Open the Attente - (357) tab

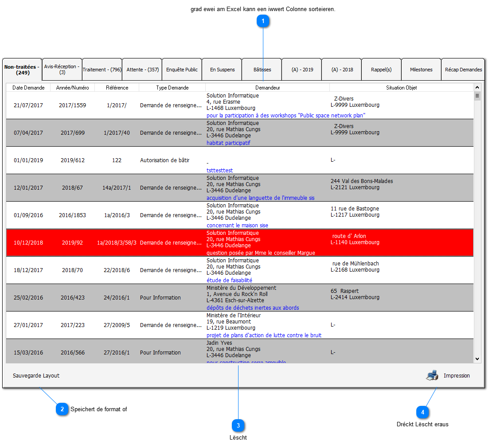pyautogui.click(x=142, y=70)
